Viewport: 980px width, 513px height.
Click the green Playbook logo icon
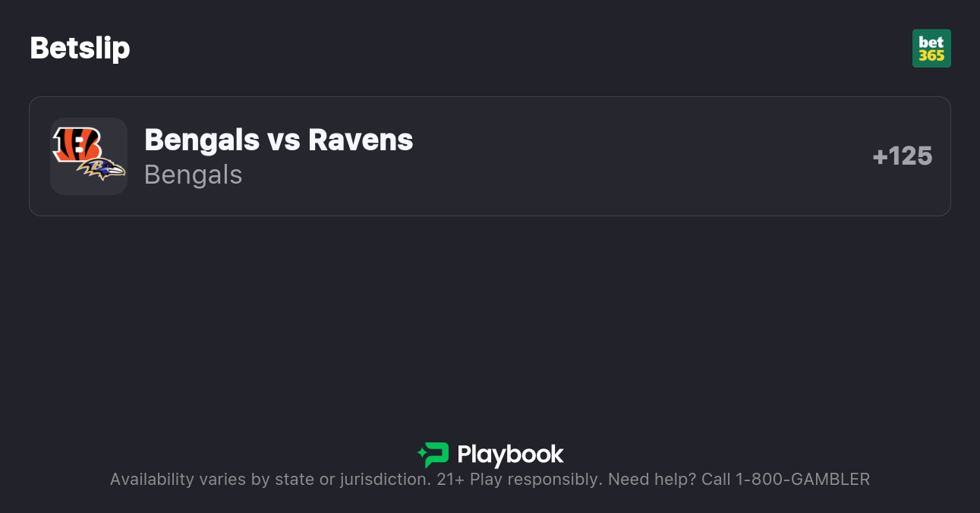(x=433, y=455)
